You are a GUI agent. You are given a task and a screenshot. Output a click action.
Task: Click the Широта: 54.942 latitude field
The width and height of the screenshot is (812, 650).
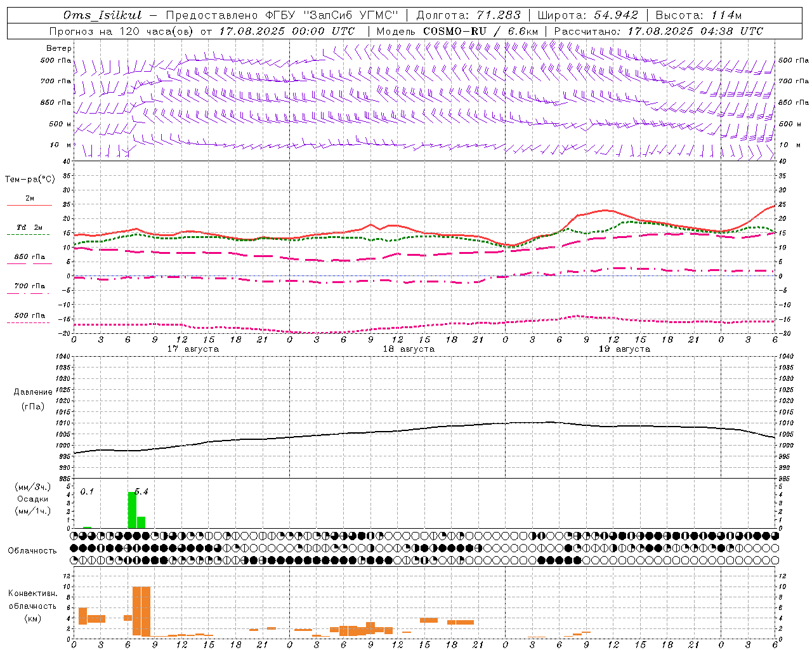(x=587, y=15)
